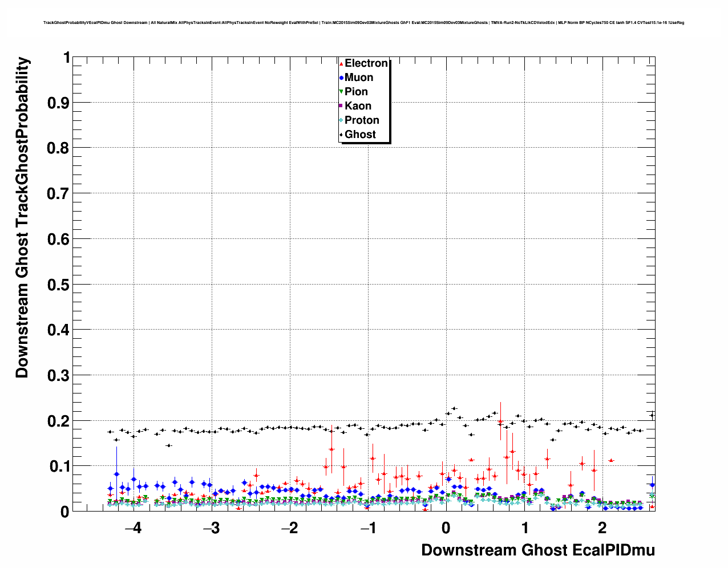The width and height of the screenshot is (728, 568).
Task: Click the y-axis tick label 1
Action: (66, 58)
